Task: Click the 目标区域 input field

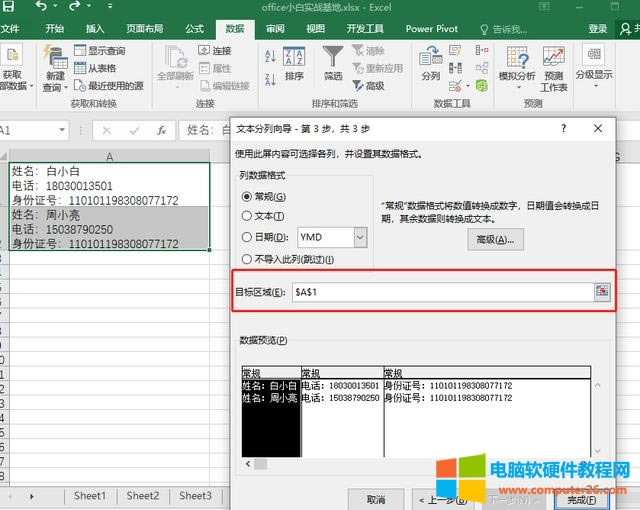Action: pyautogui.click(x=440, y=291)
